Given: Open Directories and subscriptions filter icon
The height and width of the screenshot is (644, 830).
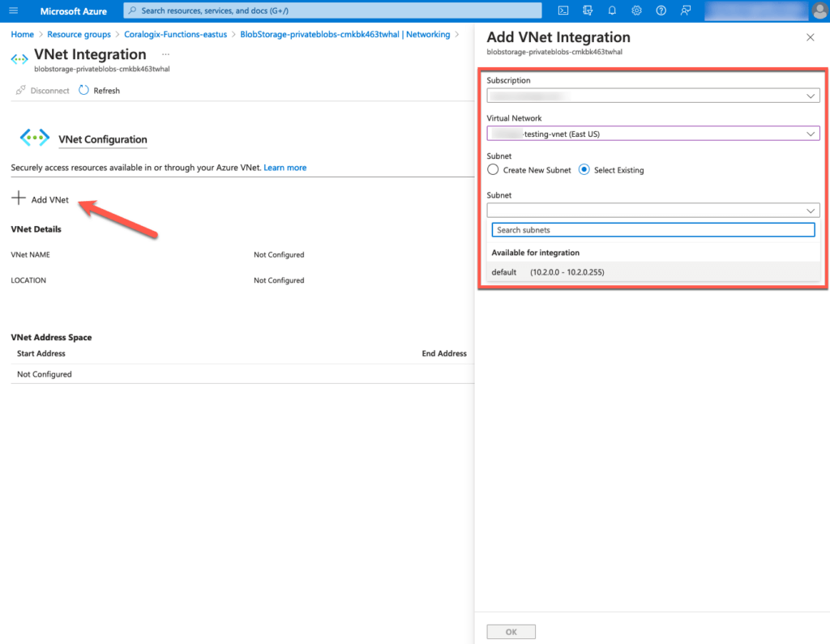Looking at the screenshot, I should coord(588,11).
